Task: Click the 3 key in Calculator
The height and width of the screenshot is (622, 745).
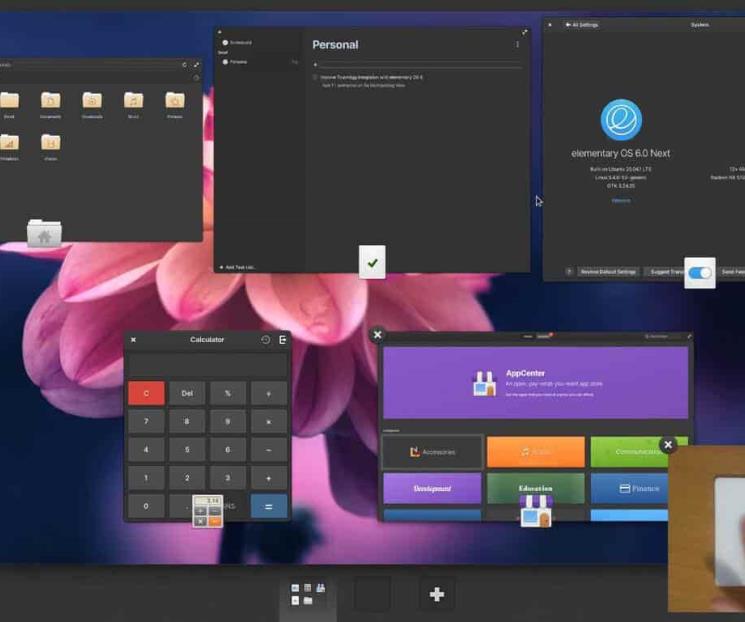Action: pyautogui.click(x=228, y=478)
